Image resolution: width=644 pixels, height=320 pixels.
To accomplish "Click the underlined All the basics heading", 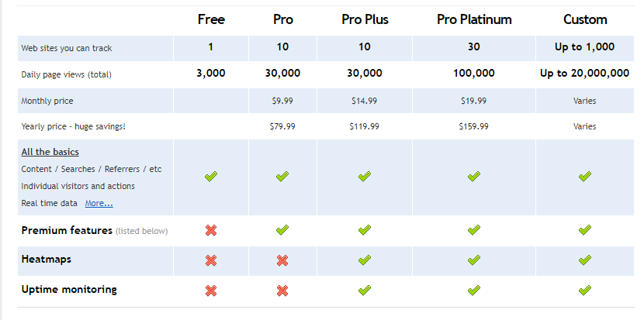I will point(50,152).
